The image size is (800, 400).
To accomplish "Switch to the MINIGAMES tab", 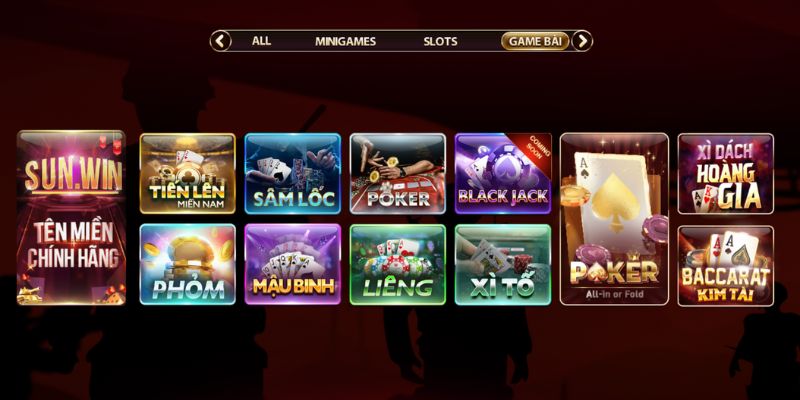I will [x=345, y=41].
